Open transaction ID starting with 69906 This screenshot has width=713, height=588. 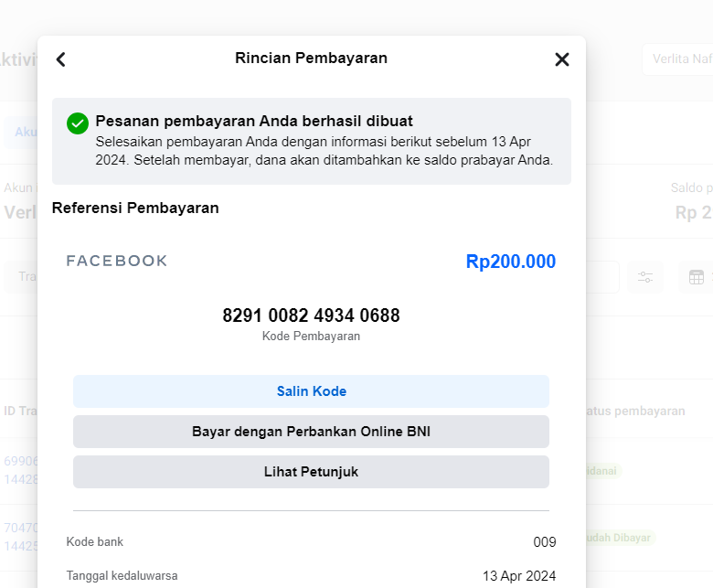[x=19, y=462]
